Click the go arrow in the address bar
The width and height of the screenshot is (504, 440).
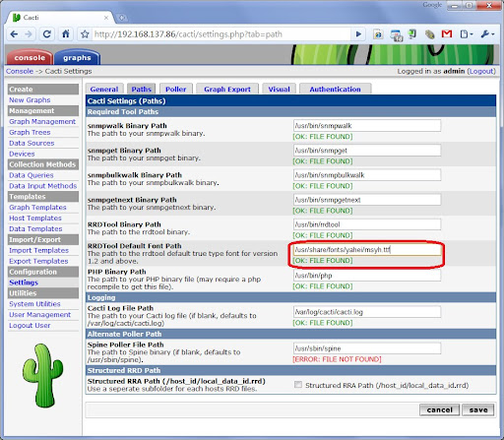coord(358,34)
